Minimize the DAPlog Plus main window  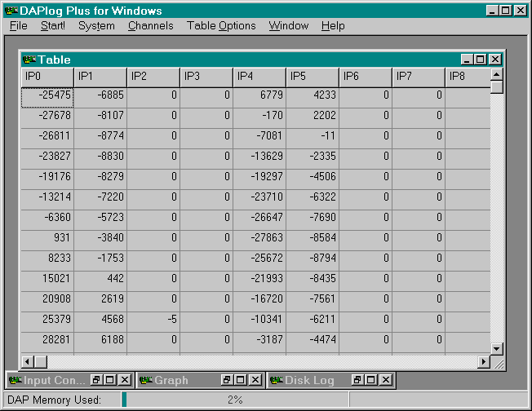point(492,11)
